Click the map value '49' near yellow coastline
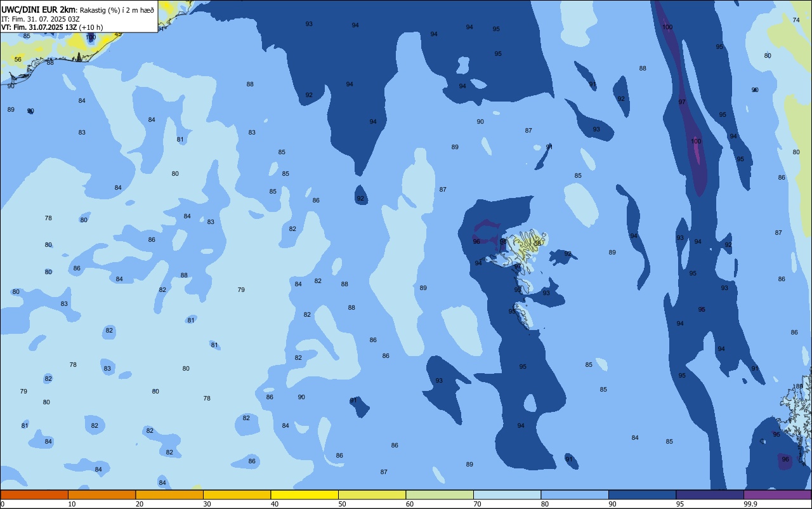 [x=118, y=34]
